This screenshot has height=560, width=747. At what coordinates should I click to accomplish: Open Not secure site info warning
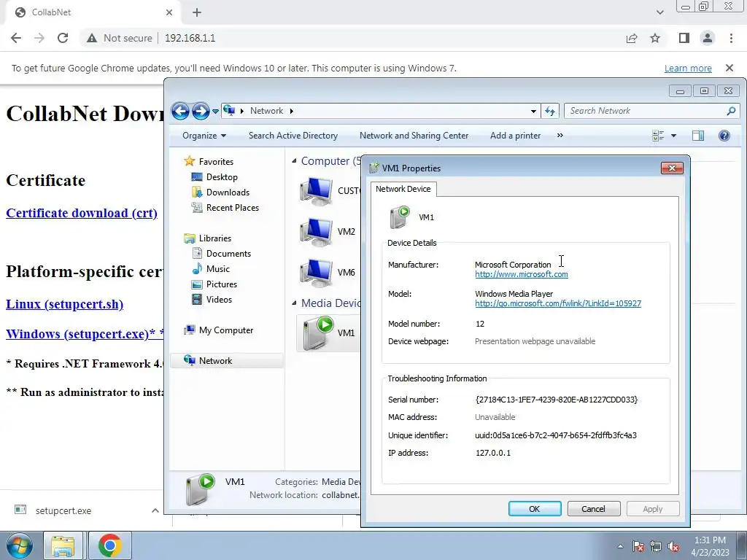click(x=119, y=38)
